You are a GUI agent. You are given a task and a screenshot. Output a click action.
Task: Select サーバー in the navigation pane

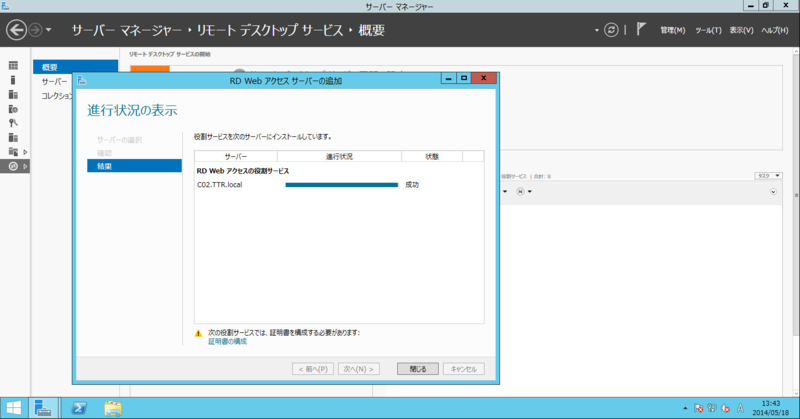click(x=54, y=81)
